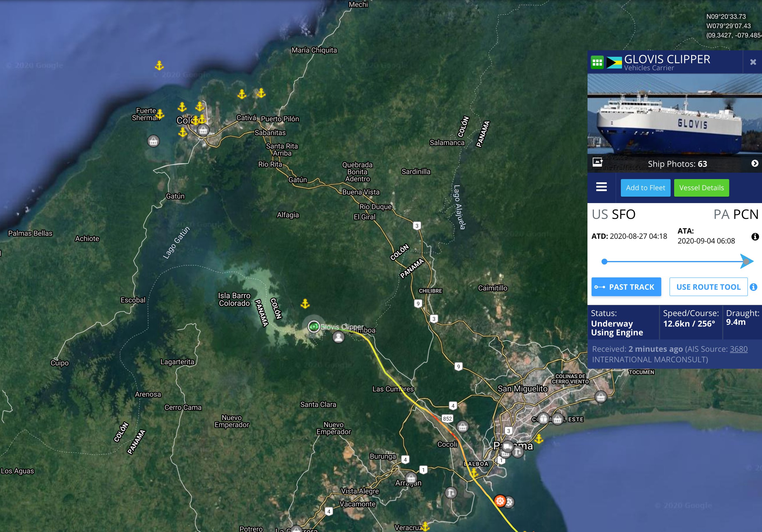Click the anchor icon east of Panama city
762x532 pixels.
tap(539, 439)
